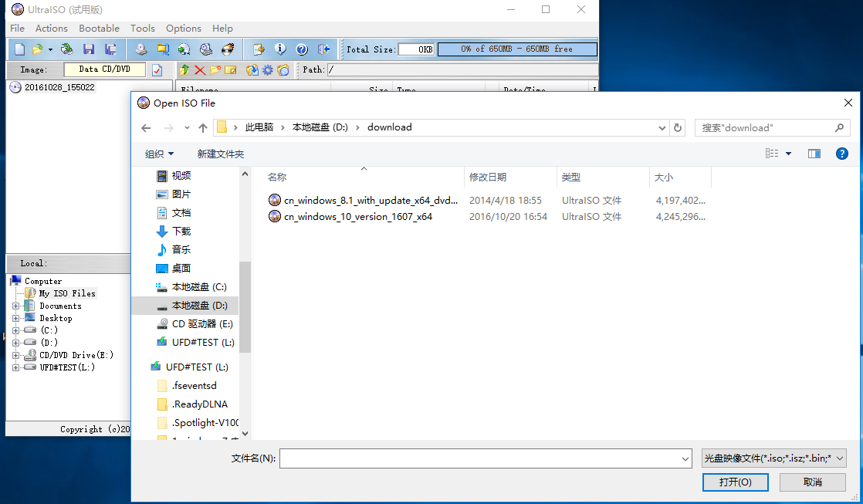The width and height of the screenshot is (863, 504).
Task: Select the 20161028_155022 image node
Action: point(59,87)
